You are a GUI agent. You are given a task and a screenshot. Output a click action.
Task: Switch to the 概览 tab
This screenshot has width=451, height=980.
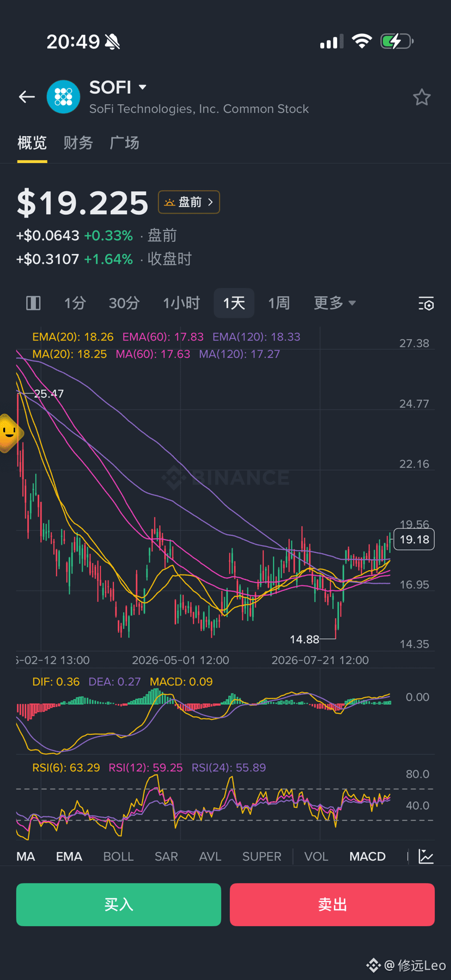pos(32,143)
